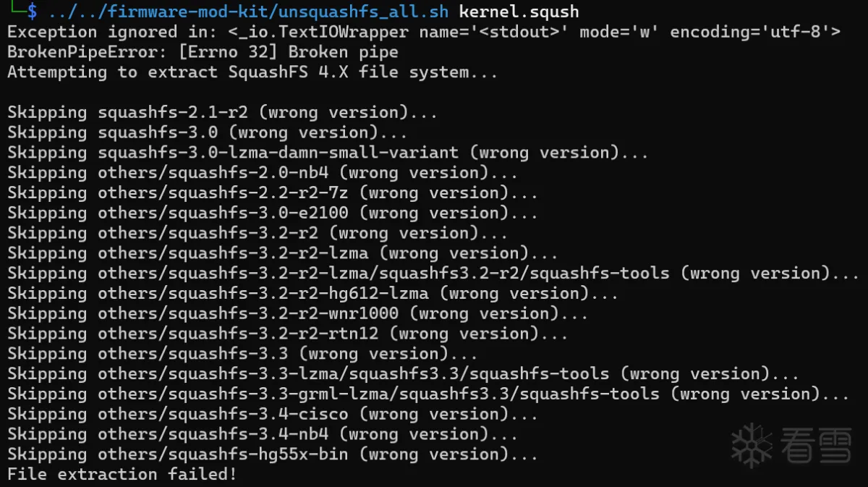Click the others/squashfs-2.2-r2-7z line

point(273,193)
